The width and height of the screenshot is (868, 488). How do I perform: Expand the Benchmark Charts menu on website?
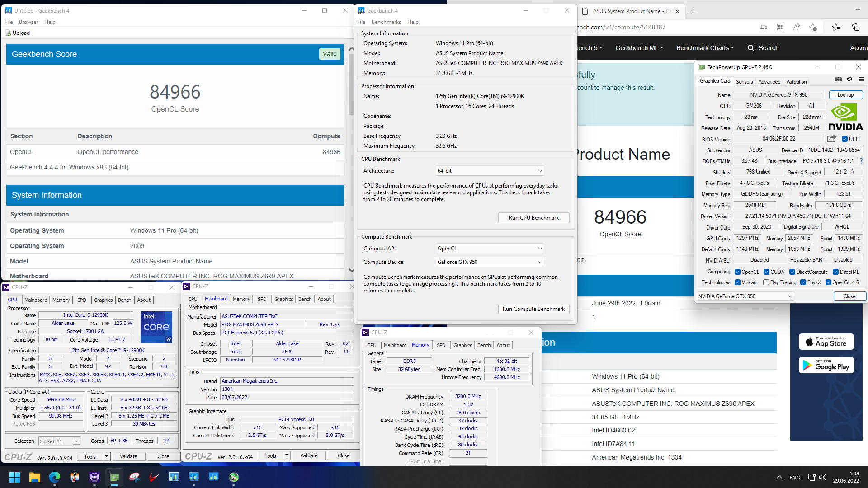point(705,48)
